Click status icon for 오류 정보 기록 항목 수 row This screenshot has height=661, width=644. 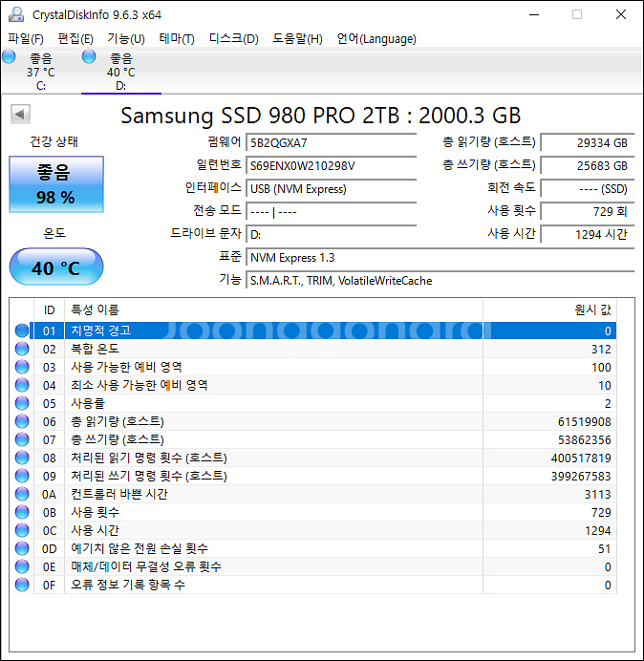22,585
